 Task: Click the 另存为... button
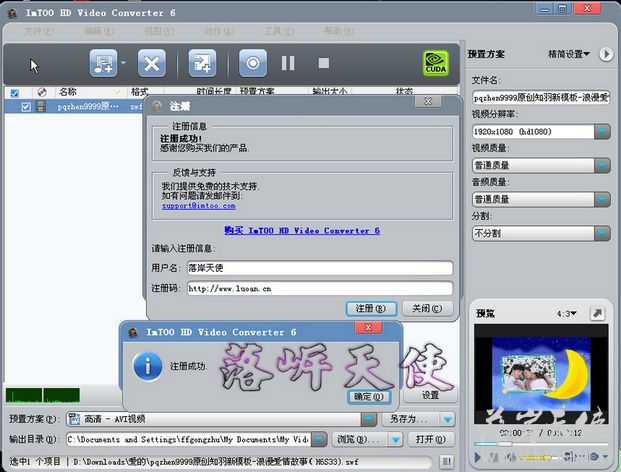(410, 419)
